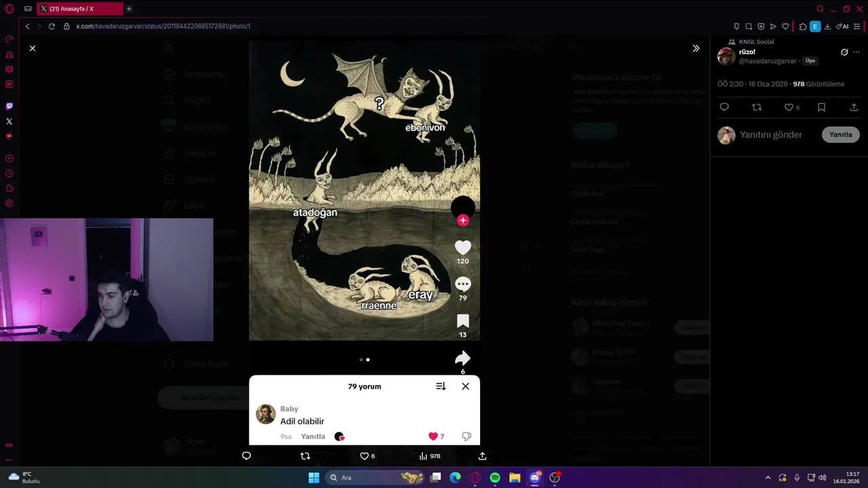
Task: Like button with 6 below photo
Action: click(x=367, y=456)
